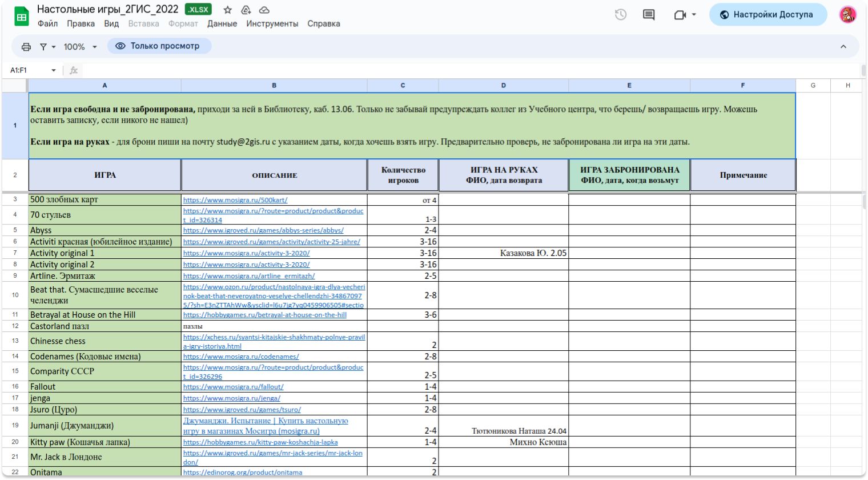This screenshot has width=868, height=480.
Task: Open the Данные menu
Action: click(222, 23)
